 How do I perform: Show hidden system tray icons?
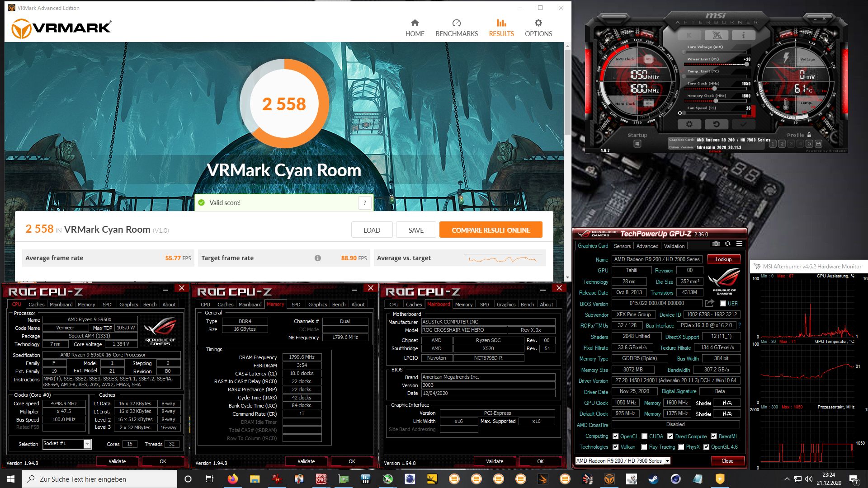[x=787, y=479]
